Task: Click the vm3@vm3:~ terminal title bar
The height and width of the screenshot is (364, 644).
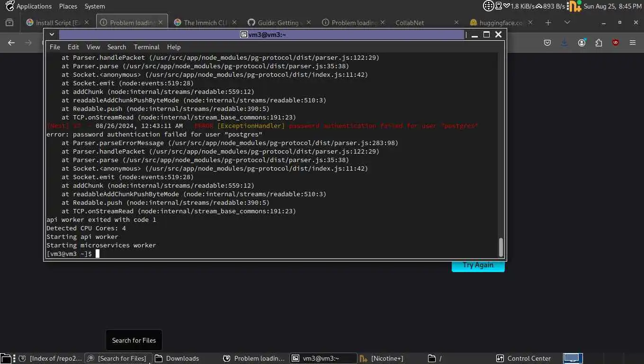Action: click(x=262, y=35)
